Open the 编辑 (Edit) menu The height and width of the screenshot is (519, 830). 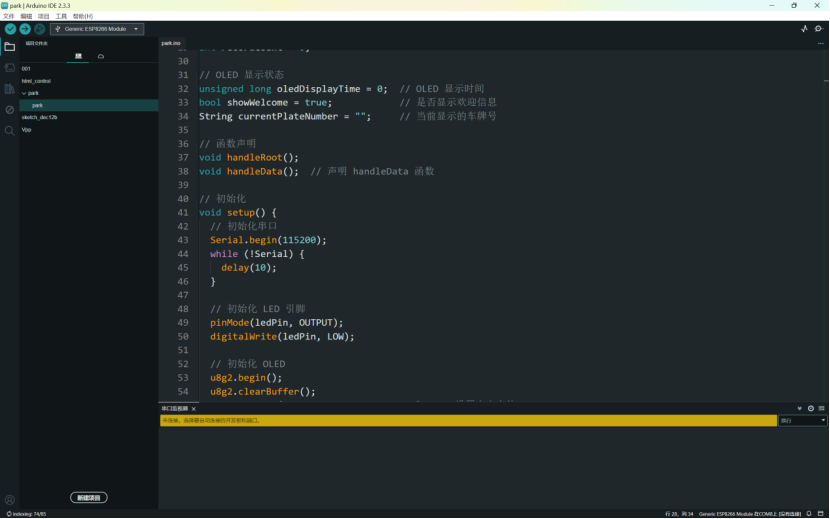26,16
